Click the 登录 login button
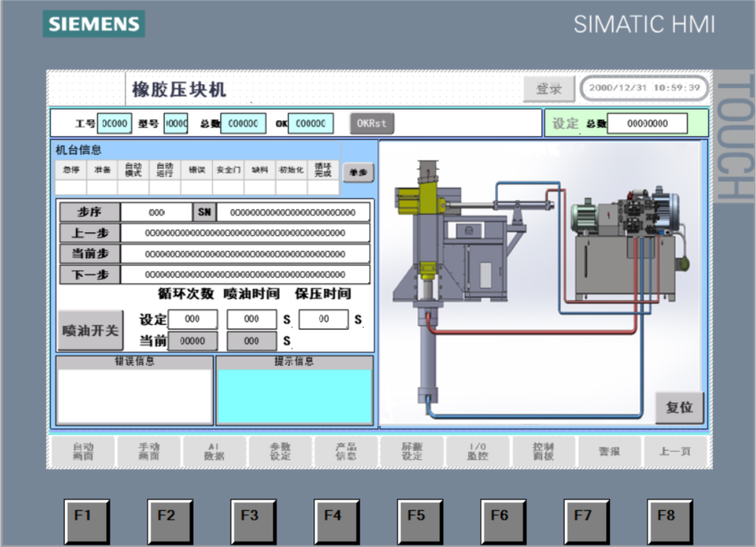 point(549,89)
